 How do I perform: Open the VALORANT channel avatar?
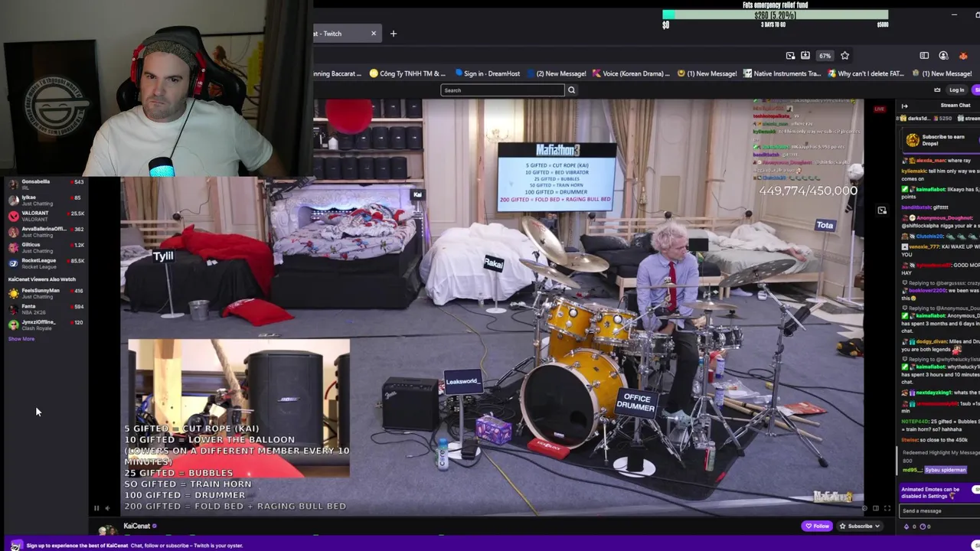13,216
